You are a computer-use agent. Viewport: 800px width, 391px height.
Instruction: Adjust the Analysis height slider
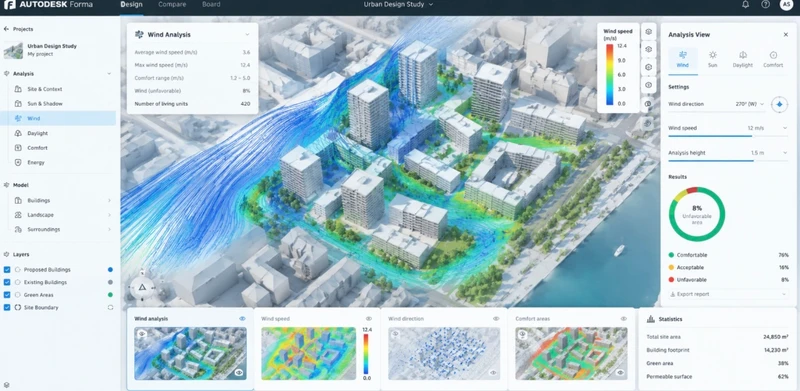728,161
